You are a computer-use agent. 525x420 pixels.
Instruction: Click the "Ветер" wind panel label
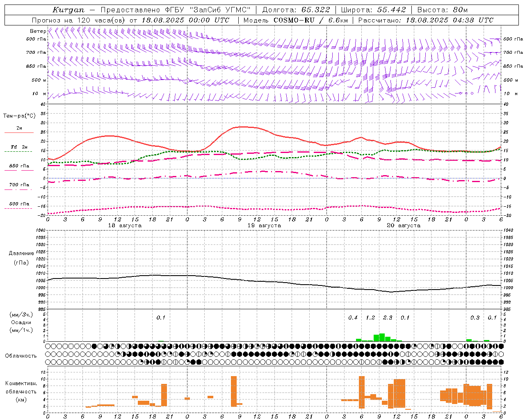coord(38,31)
